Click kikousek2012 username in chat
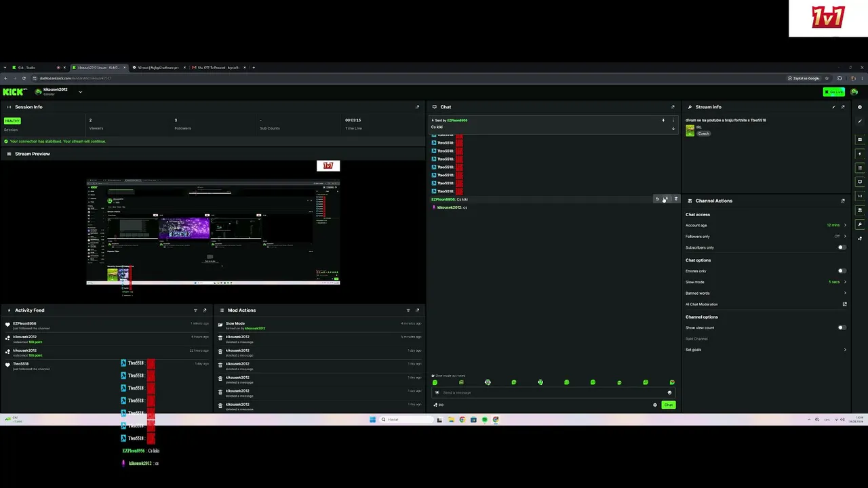 click(x=449, y=207)
